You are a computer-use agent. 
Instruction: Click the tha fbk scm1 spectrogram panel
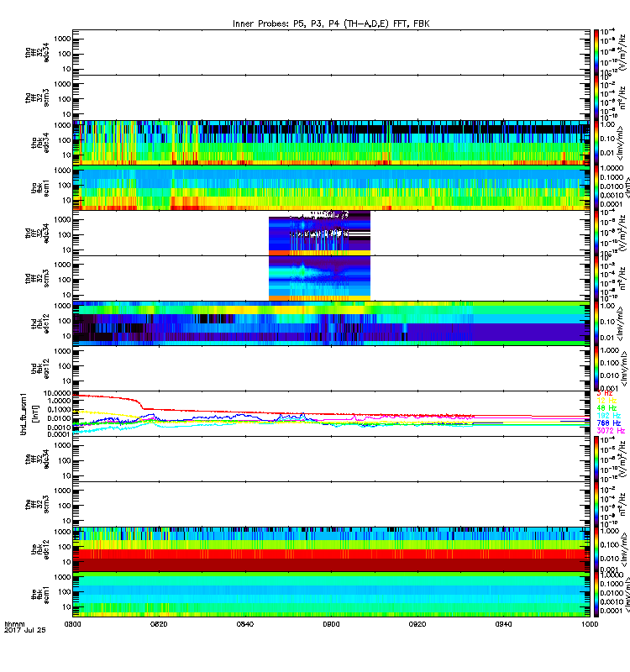331,188
